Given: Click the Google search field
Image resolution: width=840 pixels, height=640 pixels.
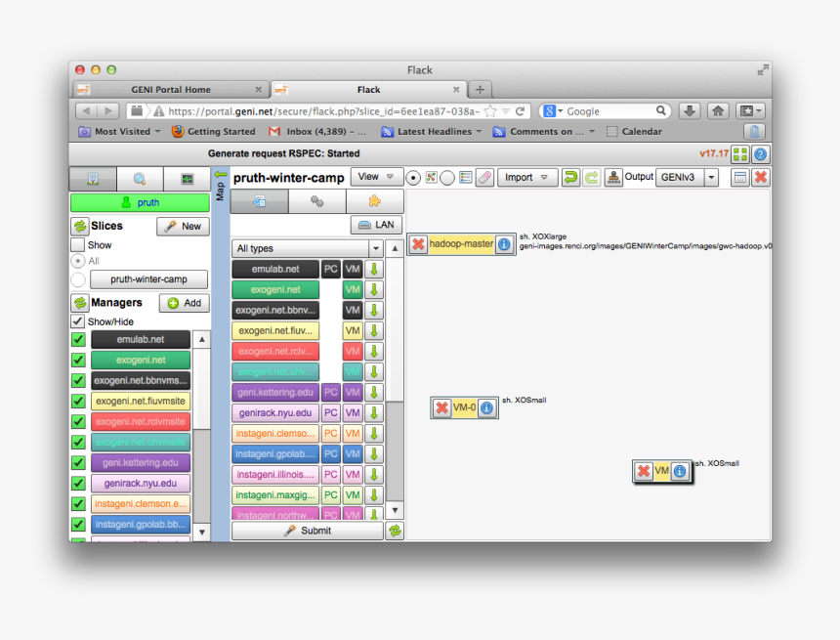Looking at the screenshot, I should point(609,111).
